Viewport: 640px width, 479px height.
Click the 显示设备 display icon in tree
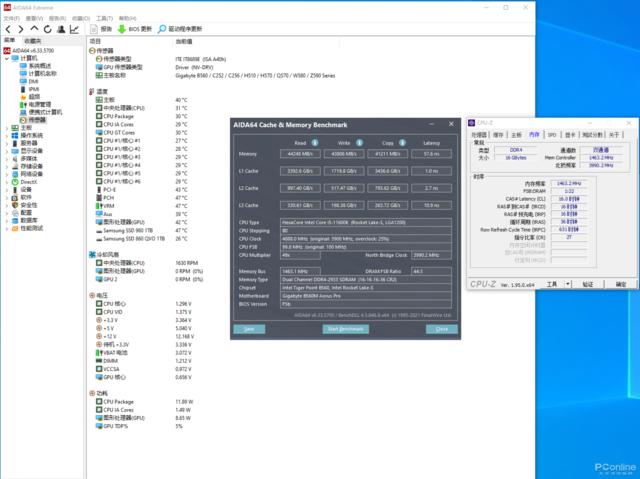[15, 151]
